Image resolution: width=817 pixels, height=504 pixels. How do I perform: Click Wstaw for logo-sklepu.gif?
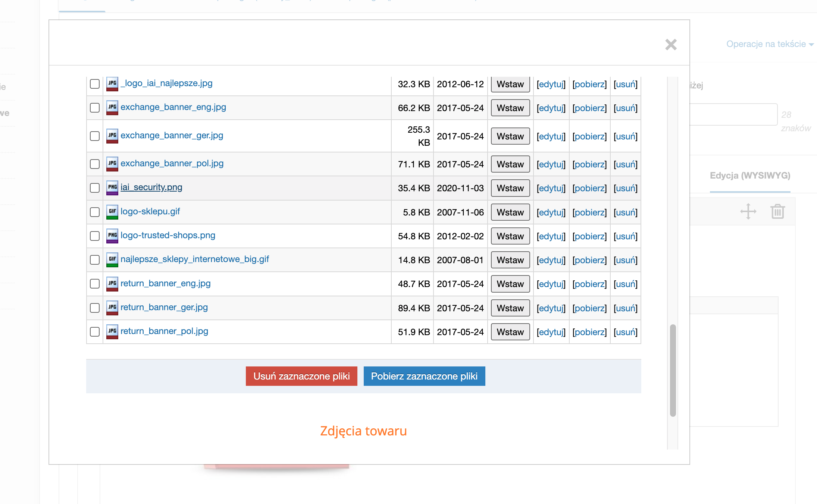(x=510, y=212)
